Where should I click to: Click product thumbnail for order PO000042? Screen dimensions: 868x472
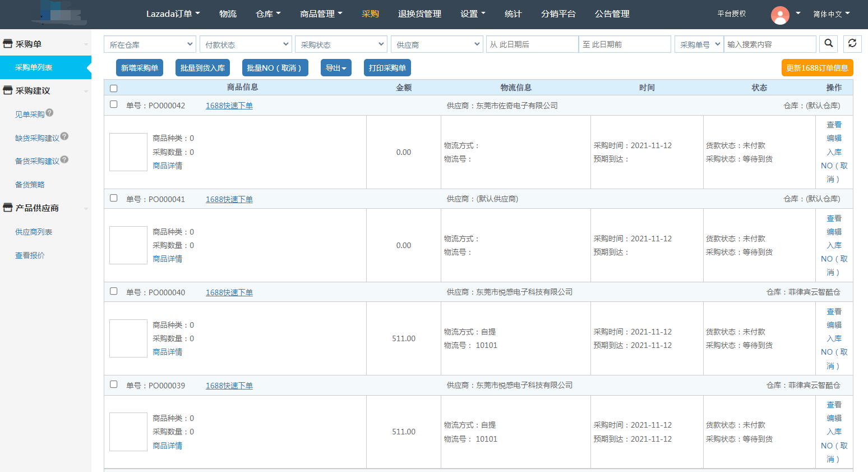(x=128, y=152)
